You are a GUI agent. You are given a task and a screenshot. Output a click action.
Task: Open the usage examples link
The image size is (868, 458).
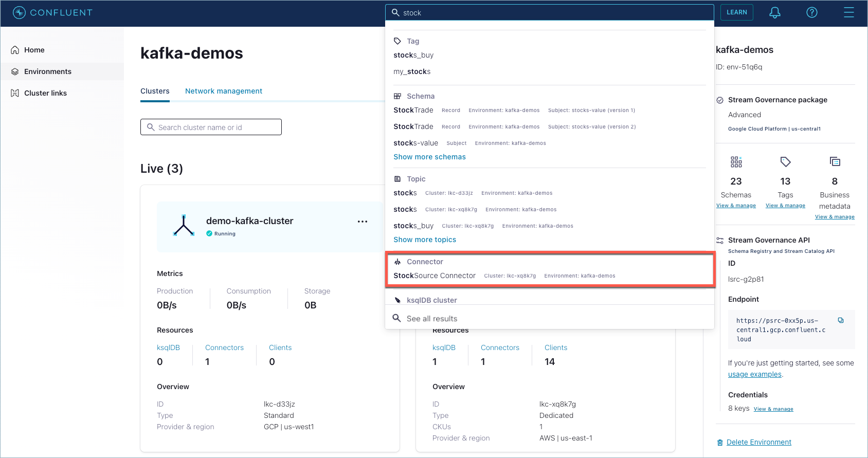(x=754, y=374)
